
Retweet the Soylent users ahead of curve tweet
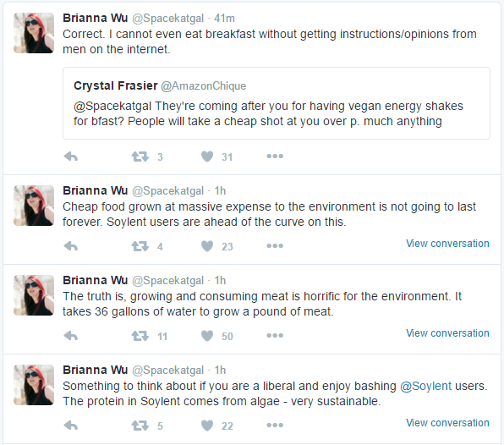coord(140,246)
